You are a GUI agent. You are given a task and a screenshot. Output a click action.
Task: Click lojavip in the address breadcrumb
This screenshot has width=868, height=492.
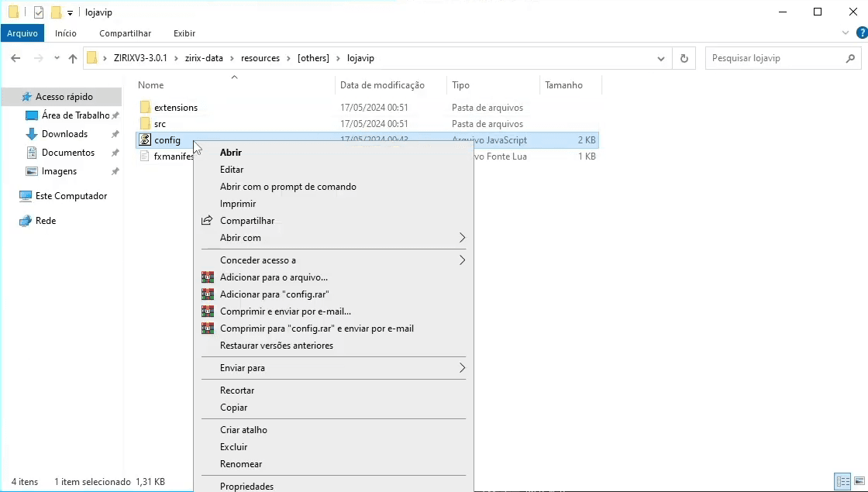360,58
